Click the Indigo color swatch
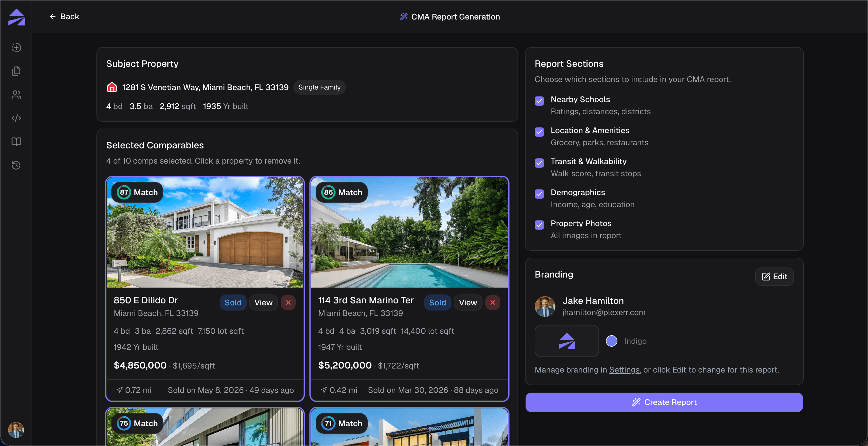Image resolution: width=868 pixels, height=446 pixels. click(612, 341)
